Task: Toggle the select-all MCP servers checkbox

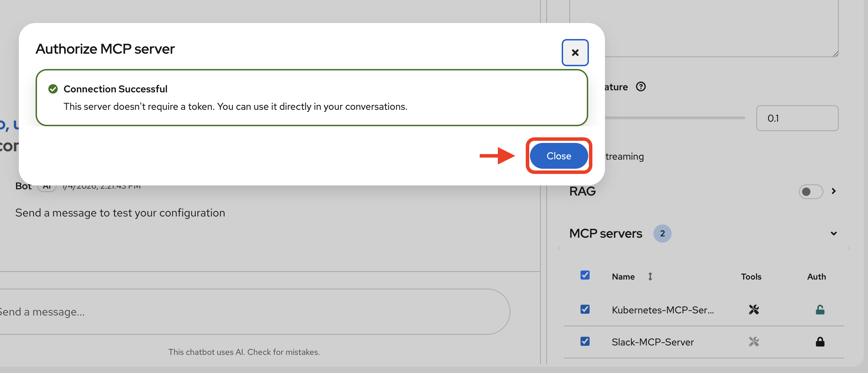Action: point(585,275)
